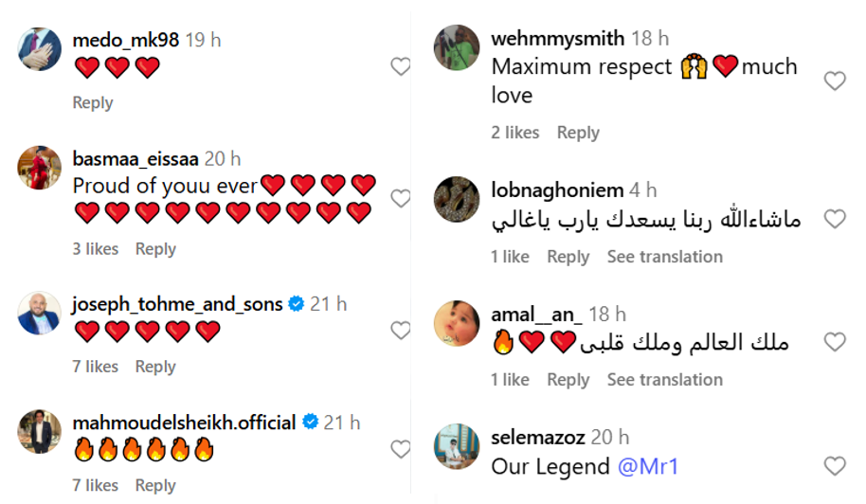Open username selemazoz profile
This screenshot has width=866, height=504.
(538, 437)
